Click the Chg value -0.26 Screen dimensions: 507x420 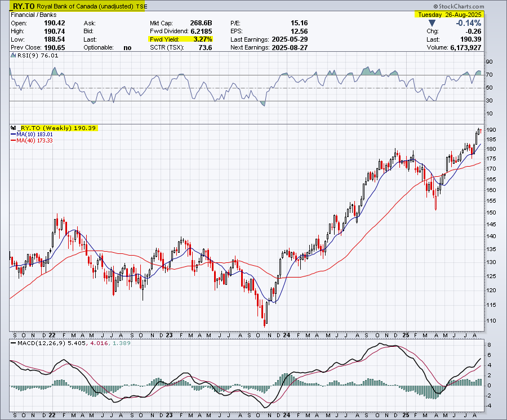(473, 32)
